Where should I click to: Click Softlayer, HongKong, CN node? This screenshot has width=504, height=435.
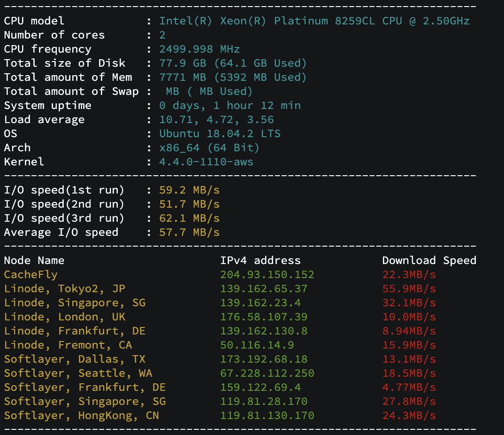81,416
